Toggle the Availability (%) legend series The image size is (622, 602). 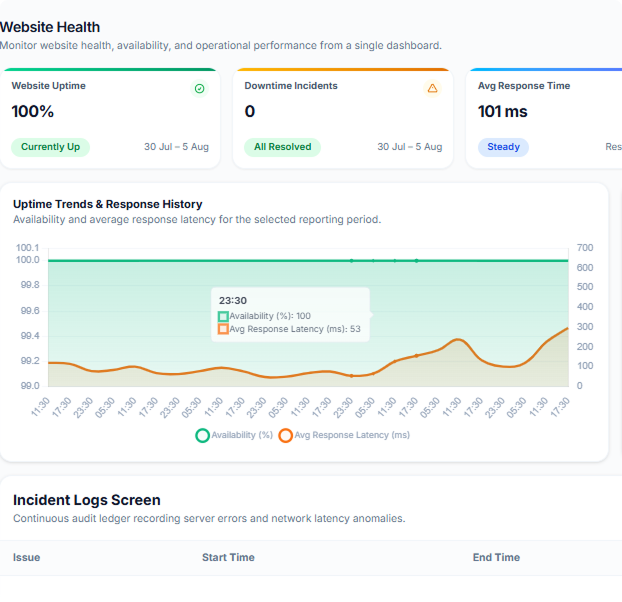[234, 435]
